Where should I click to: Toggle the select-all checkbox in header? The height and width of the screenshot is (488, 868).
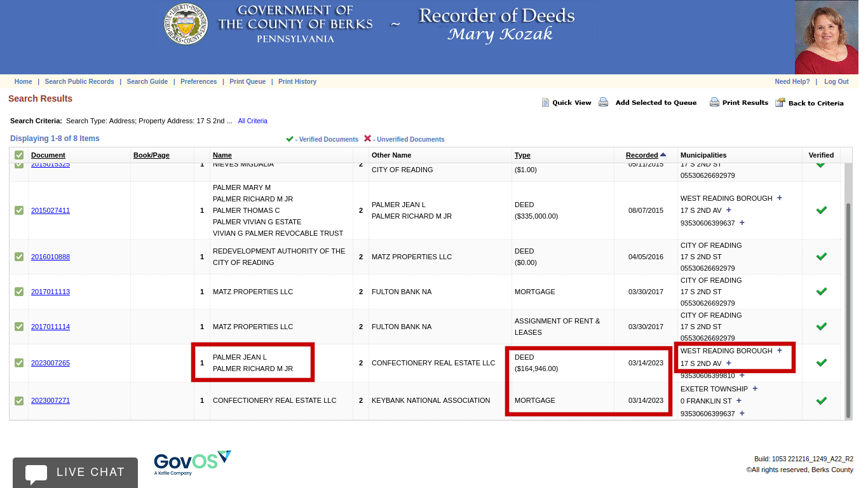(19, 155)
